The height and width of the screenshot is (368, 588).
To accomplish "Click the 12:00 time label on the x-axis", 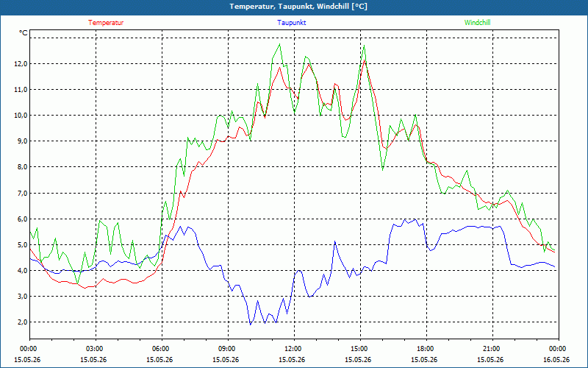I will click(294, 349).
